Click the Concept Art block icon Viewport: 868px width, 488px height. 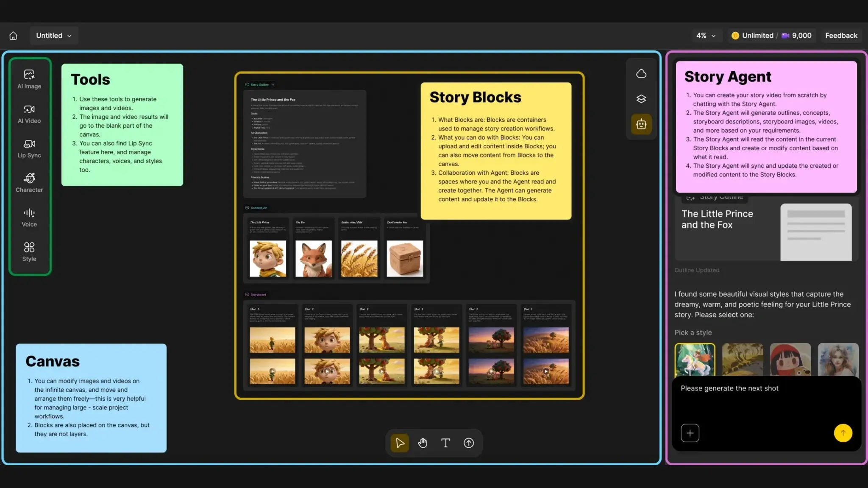point(247,208)
